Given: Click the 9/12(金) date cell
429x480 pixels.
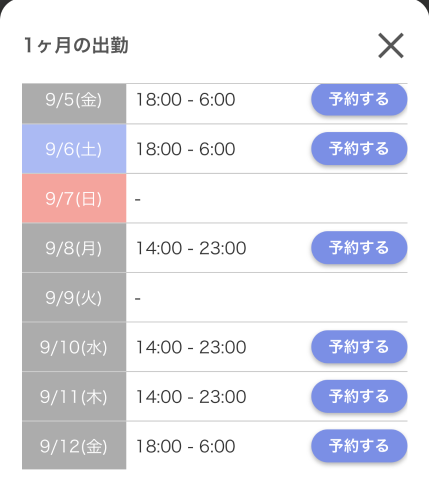Looking at the screenshot, I should click(x=74, y=446).
